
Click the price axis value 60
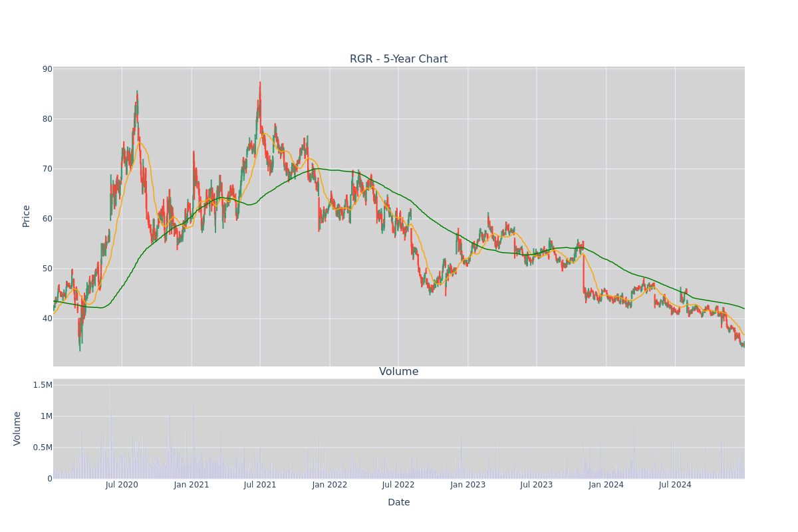[x=47, y=219]
